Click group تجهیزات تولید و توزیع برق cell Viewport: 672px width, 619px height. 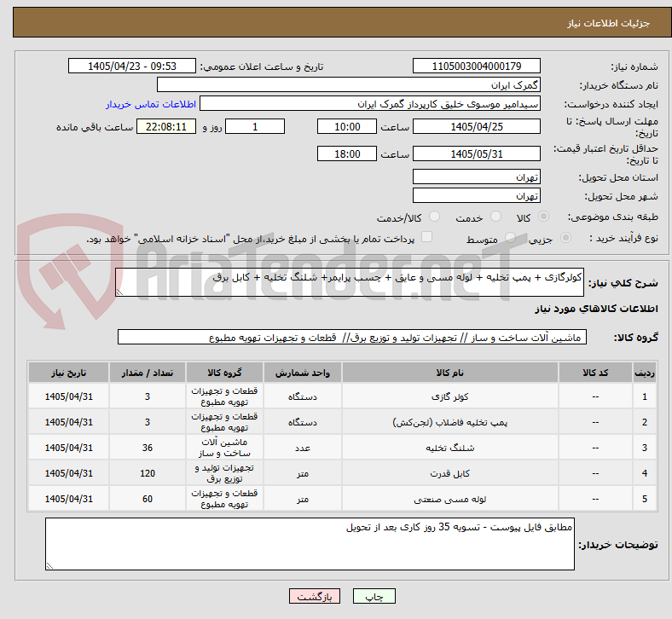[224, 473]
